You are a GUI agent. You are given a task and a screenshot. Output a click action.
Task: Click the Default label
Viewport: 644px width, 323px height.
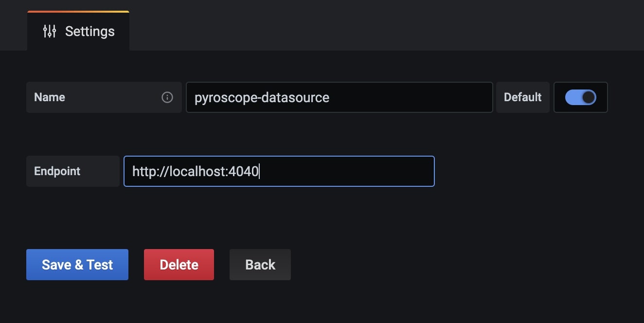click(x=523, y=97)
